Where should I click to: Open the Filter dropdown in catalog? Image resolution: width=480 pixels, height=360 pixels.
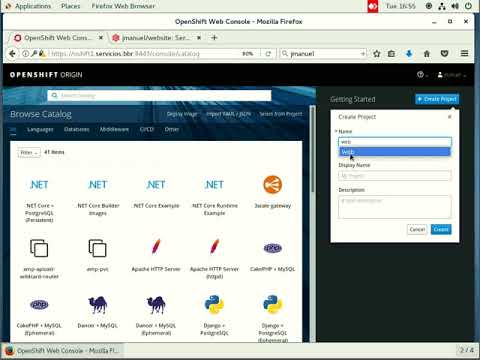(29, 152)
